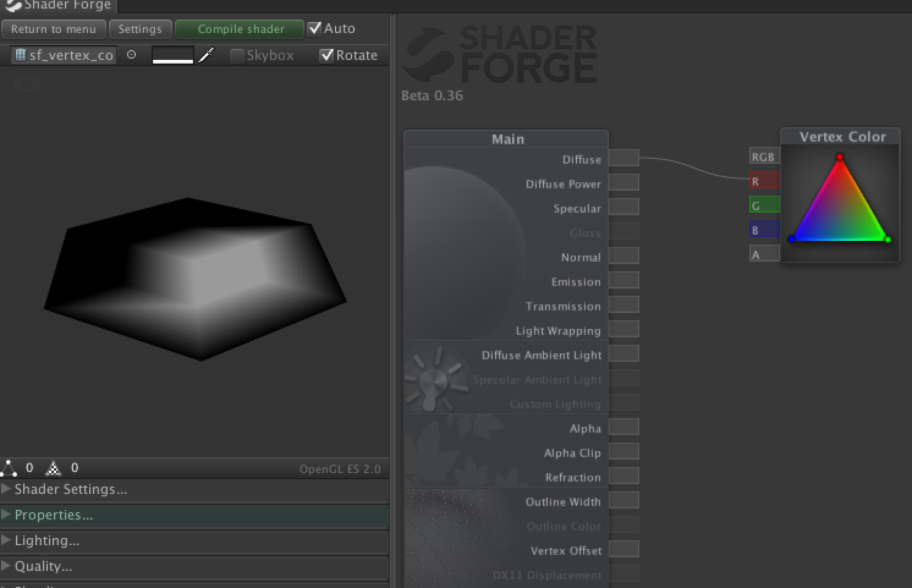Expand the Quality section

(x=194, y=566)
